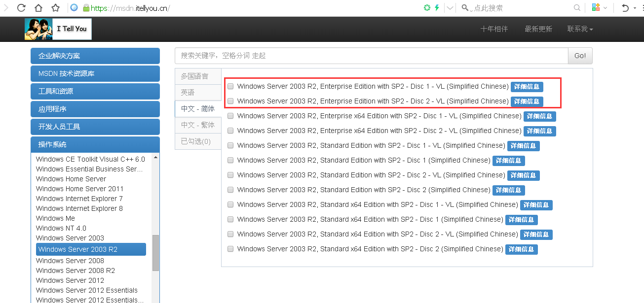Viewport: 644px width, 303px height.
Task: Click the undo closed-tab arrow icon
Action: tap(625, 8)
